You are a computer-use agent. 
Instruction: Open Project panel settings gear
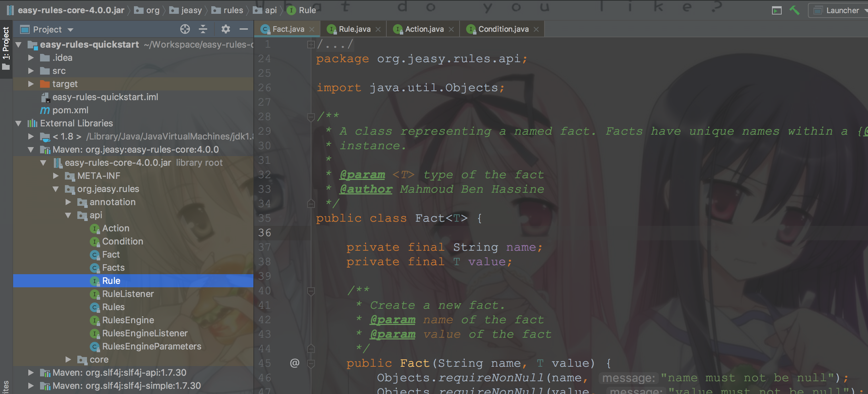(x=225, y=29)
